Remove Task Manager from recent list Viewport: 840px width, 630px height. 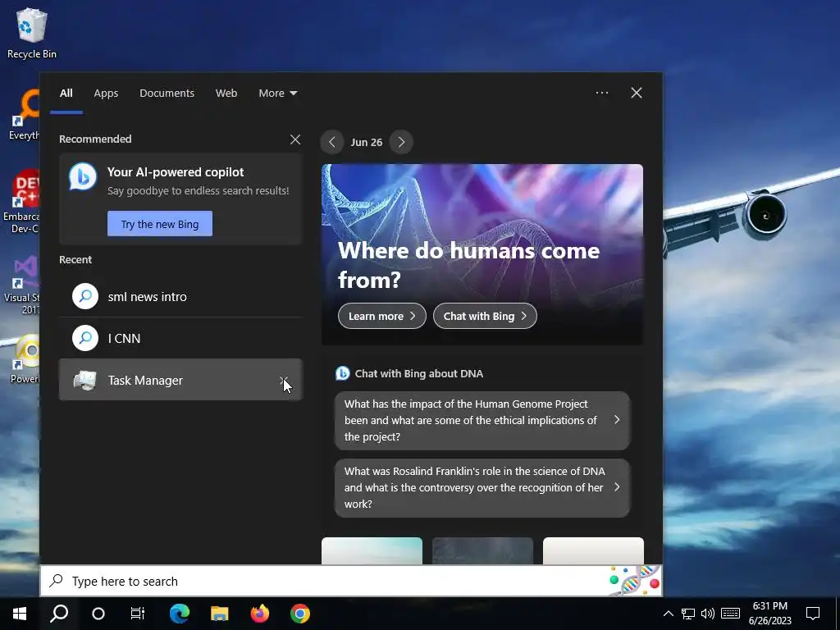click(x=283, y=380)
